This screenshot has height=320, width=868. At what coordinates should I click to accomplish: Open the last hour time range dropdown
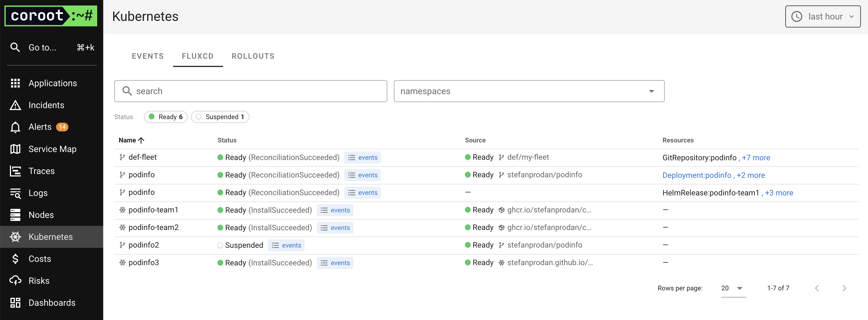coord(823,16)
